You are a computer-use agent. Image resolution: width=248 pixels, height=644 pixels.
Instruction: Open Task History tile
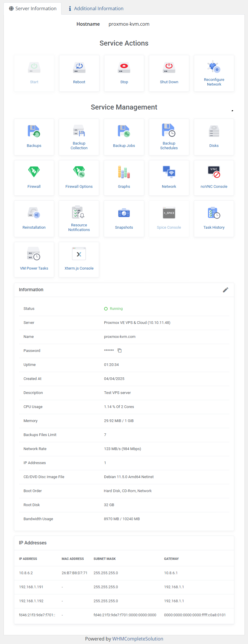pyautogui.click(x=214, y=219)
